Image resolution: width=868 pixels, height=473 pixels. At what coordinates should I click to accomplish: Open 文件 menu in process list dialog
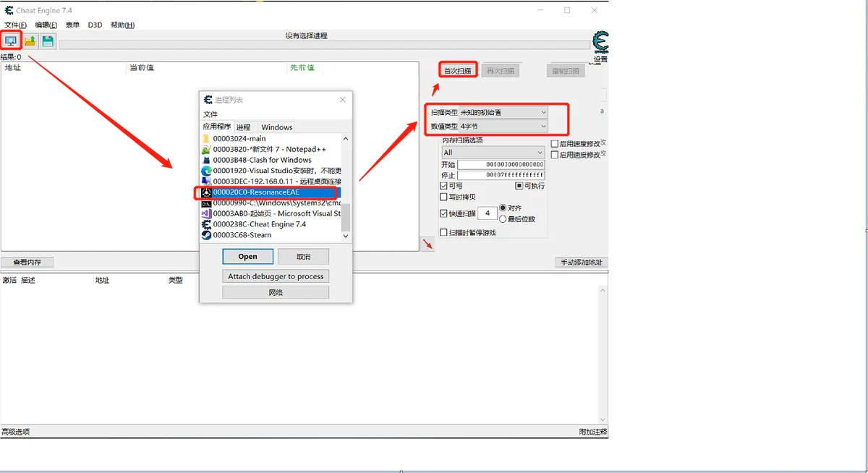[210, 114]
